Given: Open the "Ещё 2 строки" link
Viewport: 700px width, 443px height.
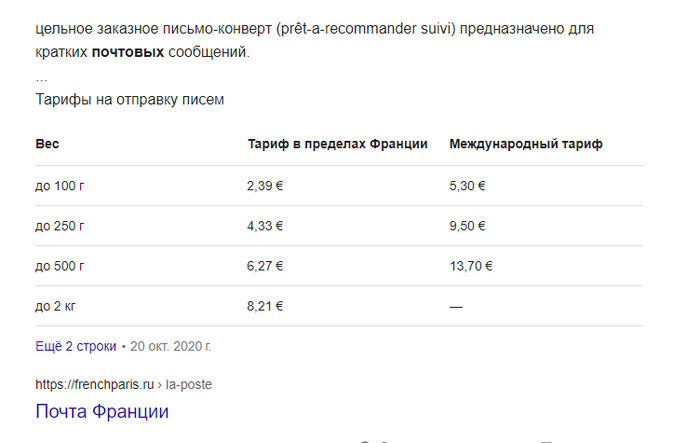Looking at the screenshot, I should [x=76, y=347].
